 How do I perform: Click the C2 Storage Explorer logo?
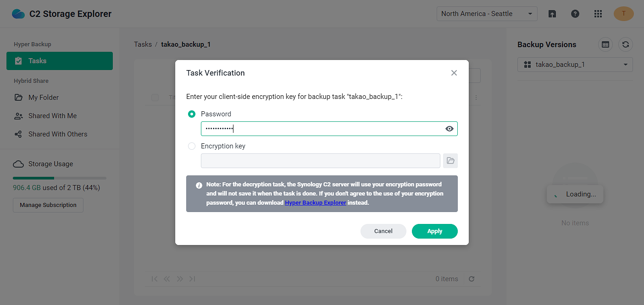click(x=19, y=14)
